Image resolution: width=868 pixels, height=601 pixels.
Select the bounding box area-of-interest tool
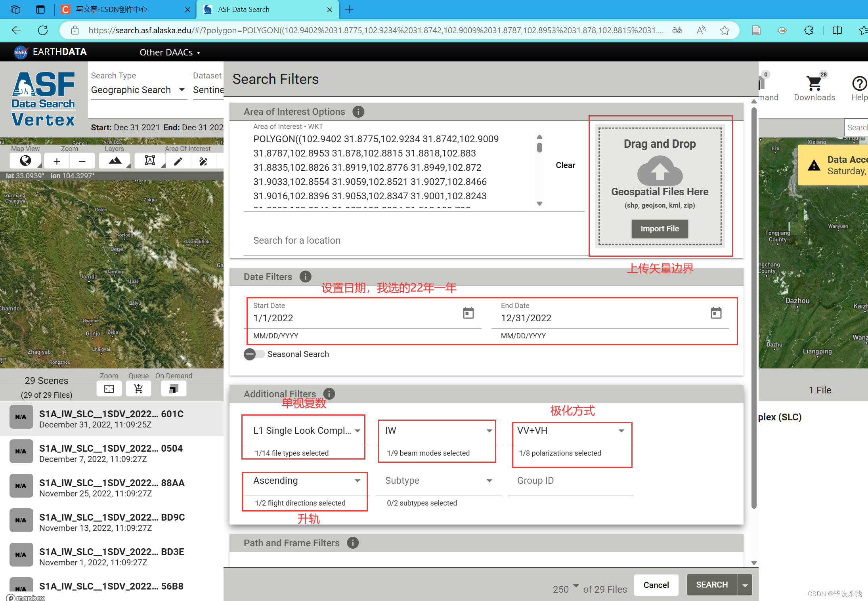coord(150,161)
